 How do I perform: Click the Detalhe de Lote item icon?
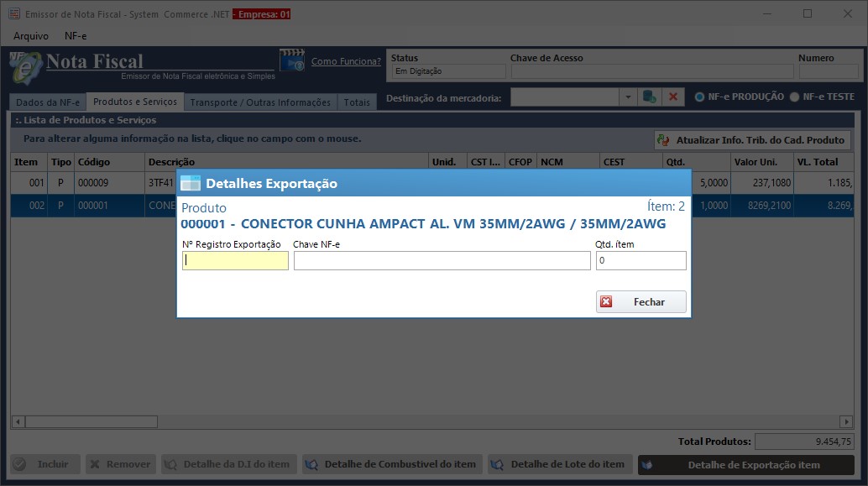(499, 464)
